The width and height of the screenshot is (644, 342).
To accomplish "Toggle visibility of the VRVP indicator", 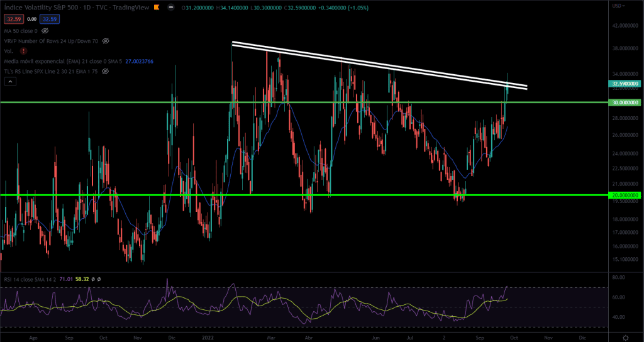I will pyautogui.click(x=106, y=41).
